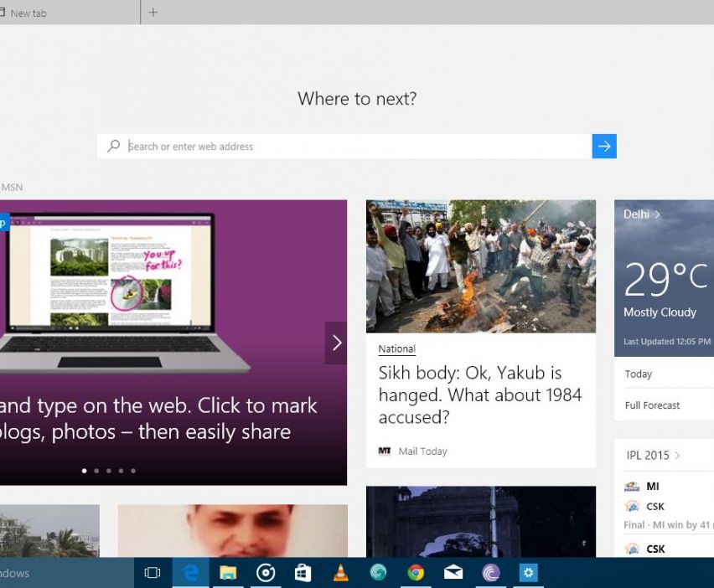Click the National category label
The image size is (714, 588).
pyautogui.click(x=396, y=349)
